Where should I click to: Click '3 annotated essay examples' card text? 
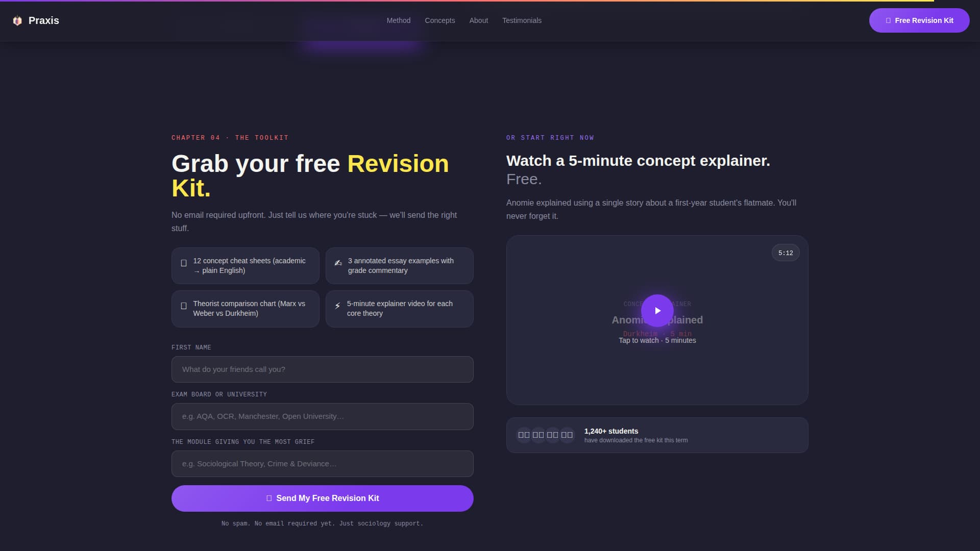click(x=401, y=266)
